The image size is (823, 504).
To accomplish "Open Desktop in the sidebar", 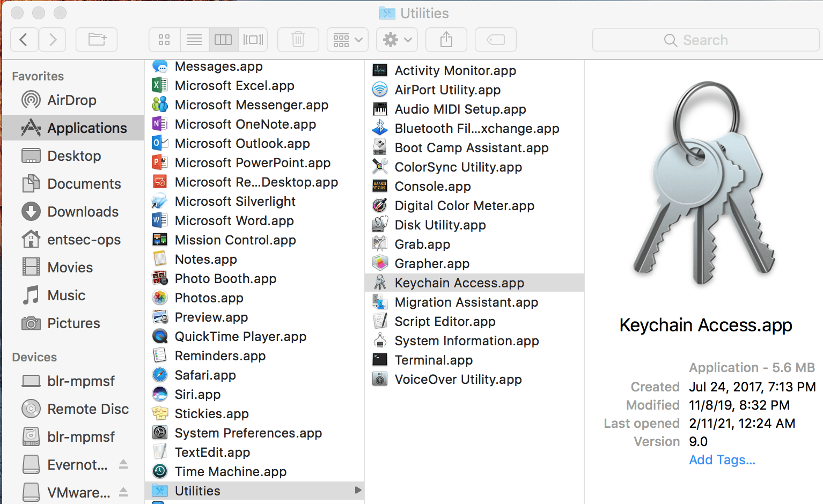I will coord(72,156).
